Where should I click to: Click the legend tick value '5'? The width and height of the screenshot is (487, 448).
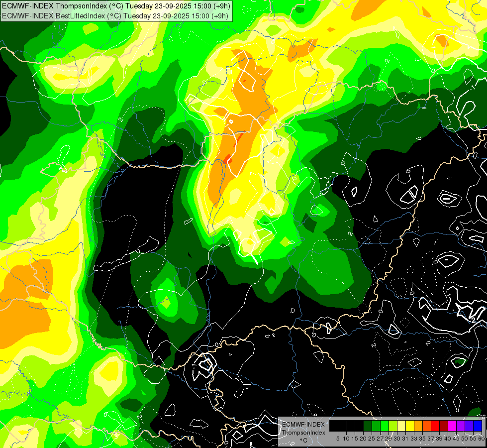[338, 439]
